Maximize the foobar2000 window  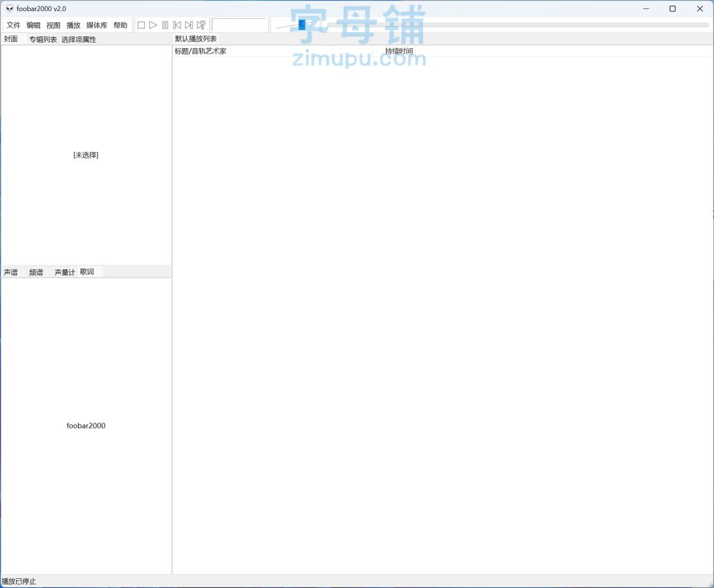click(x=673, y=8)
